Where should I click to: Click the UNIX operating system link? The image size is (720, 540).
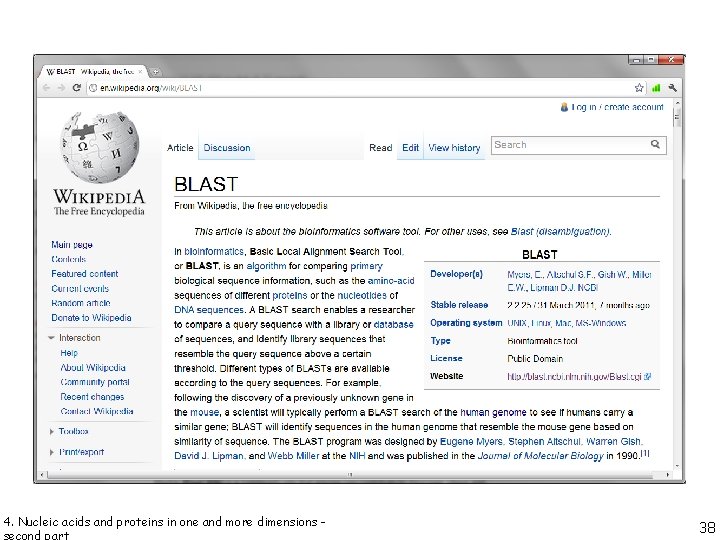(x=517, y=323)
